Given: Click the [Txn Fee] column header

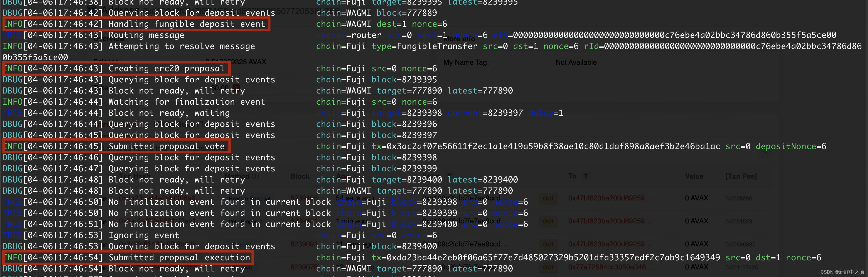Looking at the screenshot, I should [x=741, y=176].
